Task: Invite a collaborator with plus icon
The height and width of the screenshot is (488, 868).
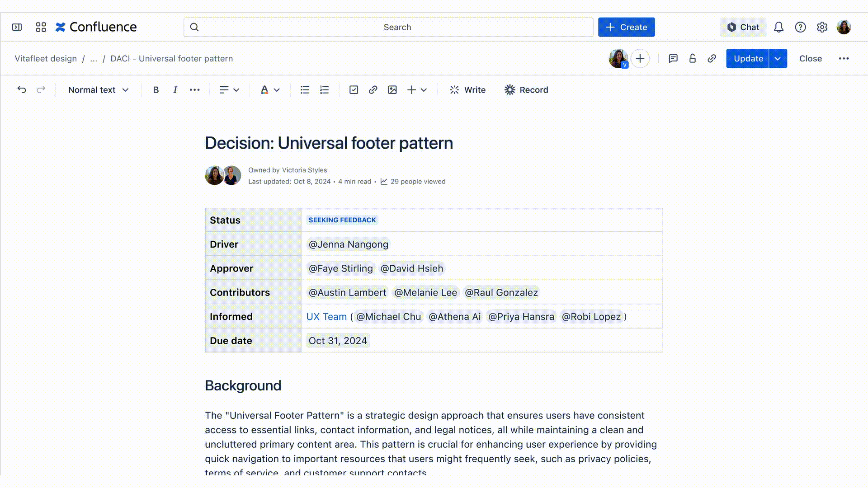Action: coord(640,58)
